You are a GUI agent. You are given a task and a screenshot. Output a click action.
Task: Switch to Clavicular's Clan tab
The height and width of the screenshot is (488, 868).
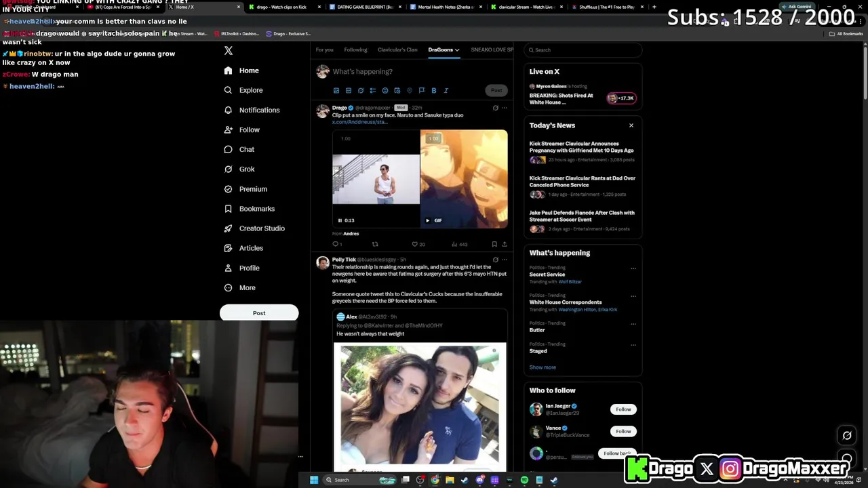tap(397, 49)
